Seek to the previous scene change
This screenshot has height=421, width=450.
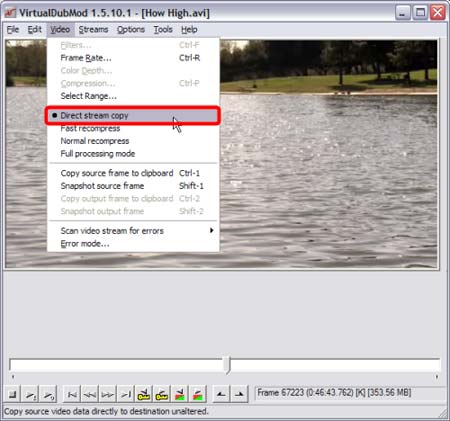click(x=180, y=395)
